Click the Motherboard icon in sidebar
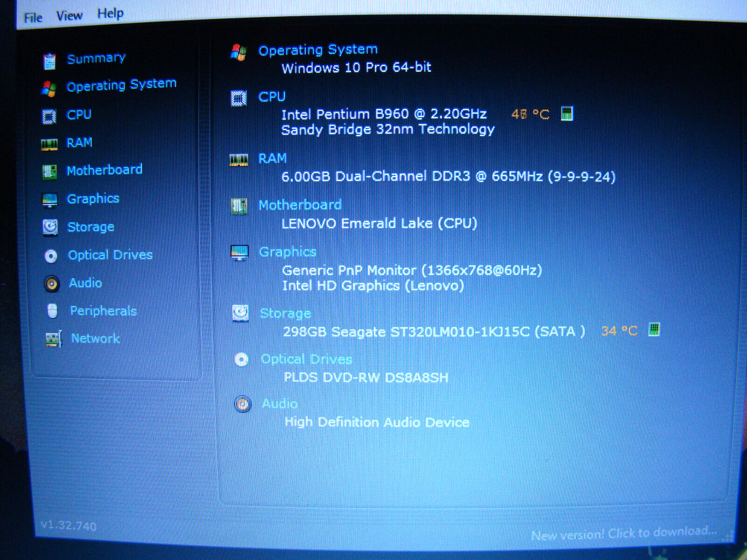This screenshot has width=747, height=560. tap(49, 172)
